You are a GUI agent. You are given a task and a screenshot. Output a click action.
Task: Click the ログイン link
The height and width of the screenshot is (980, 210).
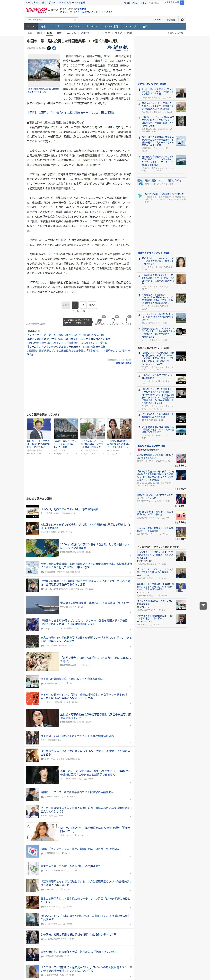64,12
